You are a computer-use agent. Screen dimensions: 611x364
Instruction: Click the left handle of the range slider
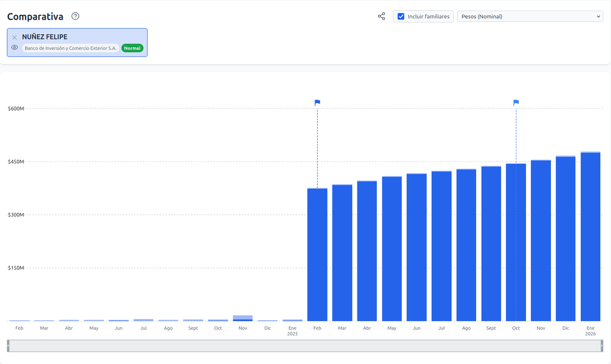coord(8,346)
